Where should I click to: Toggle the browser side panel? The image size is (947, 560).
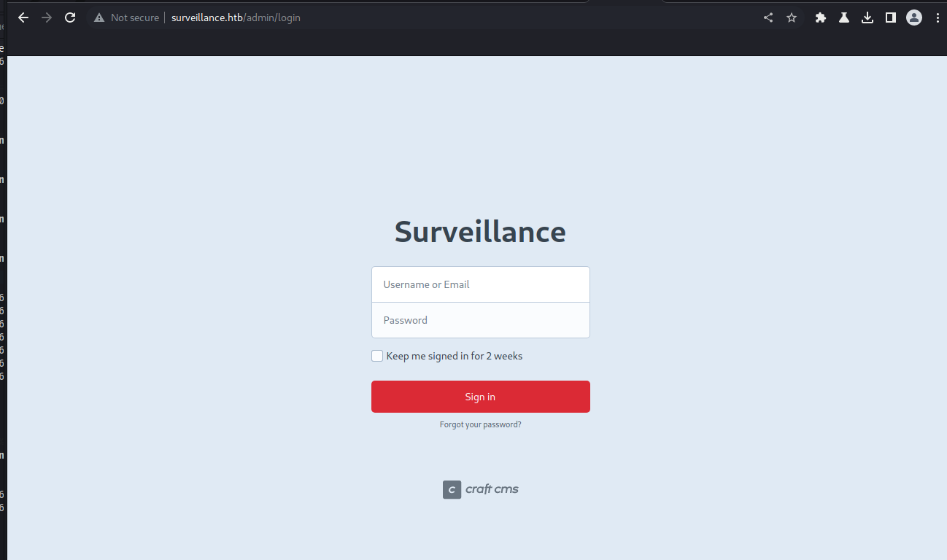click(891, 17)
